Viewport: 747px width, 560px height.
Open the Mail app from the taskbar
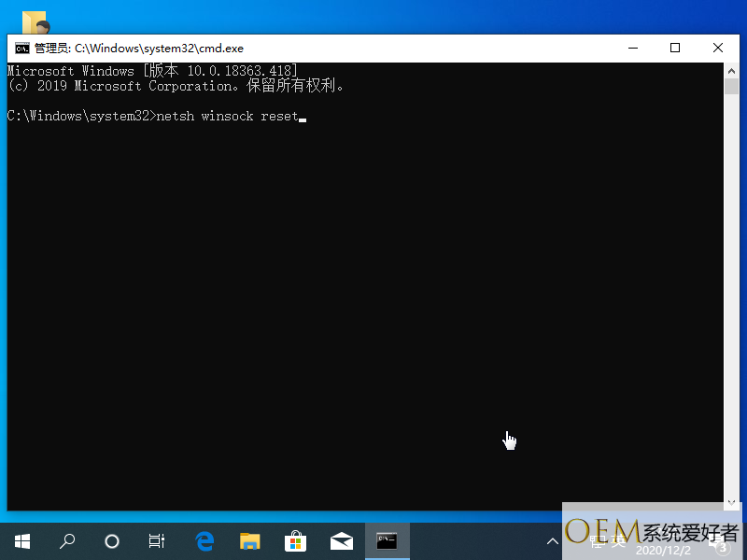341,540
